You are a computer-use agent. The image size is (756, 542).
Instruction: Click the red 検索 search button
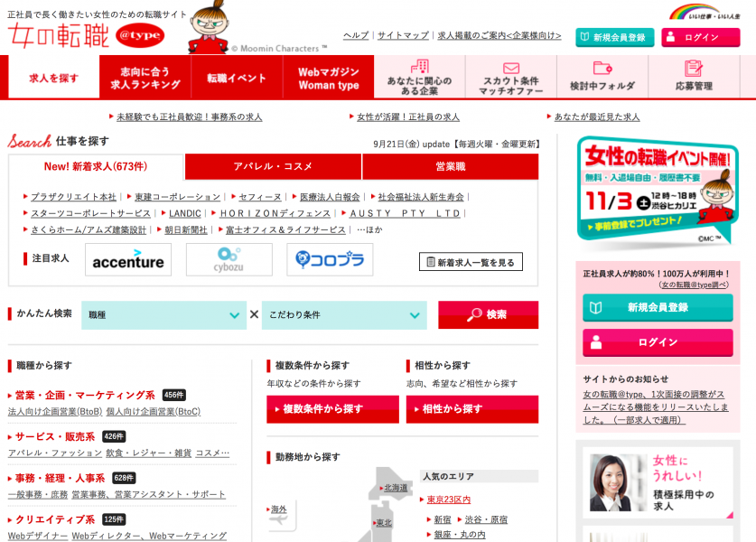488,315
